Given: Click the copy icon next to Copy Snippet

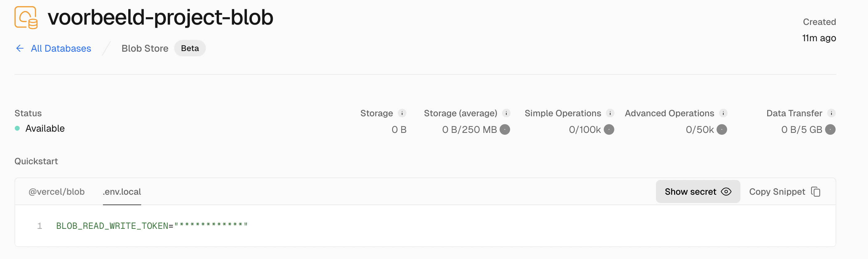Looking at the screenshot, I should (815, 192).
